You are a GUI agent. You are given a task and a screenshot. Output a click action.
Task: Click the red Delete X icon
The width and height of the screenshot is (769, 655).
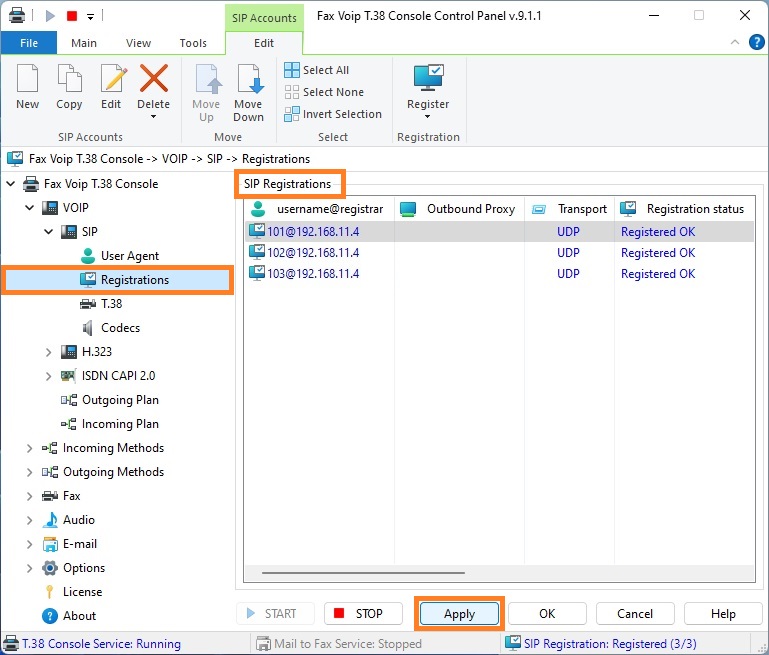[x=154, y=78]
